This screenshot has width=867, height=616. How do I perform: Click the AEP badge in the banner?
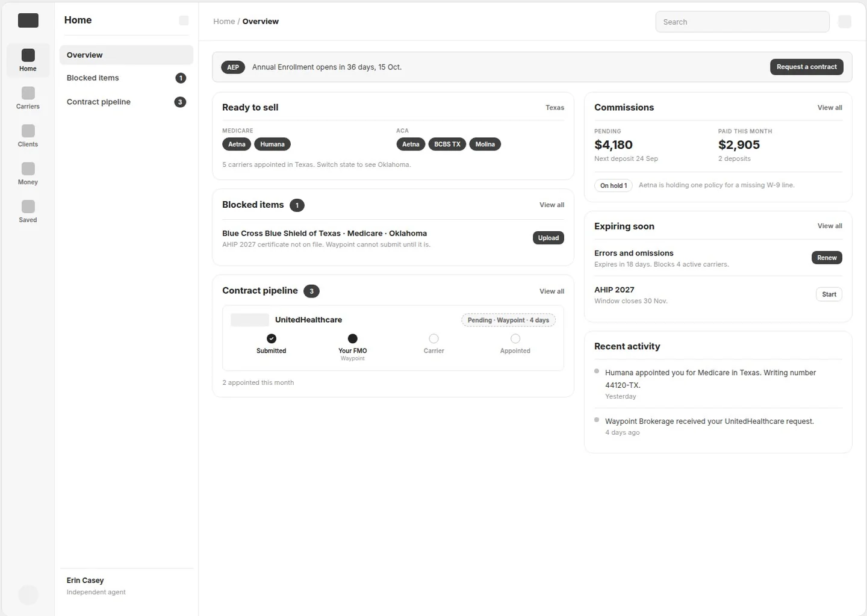tap(233, 67)
